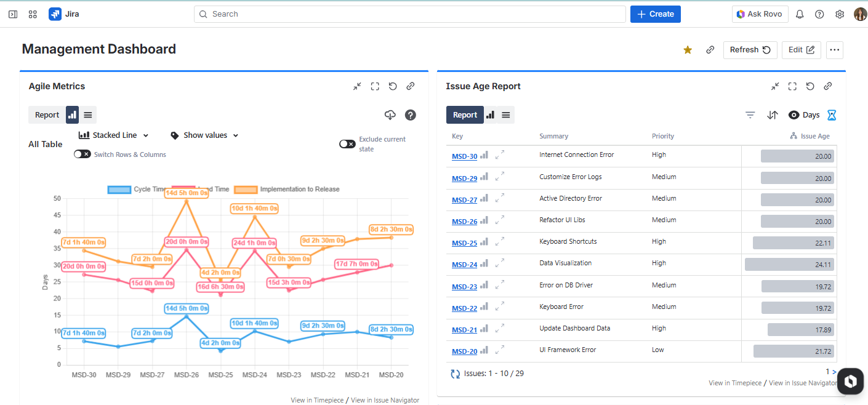This screenshot has height=405, width=868.
Task: Switch to Report tab in Agile Metrics
Action: tap(47, 115)
